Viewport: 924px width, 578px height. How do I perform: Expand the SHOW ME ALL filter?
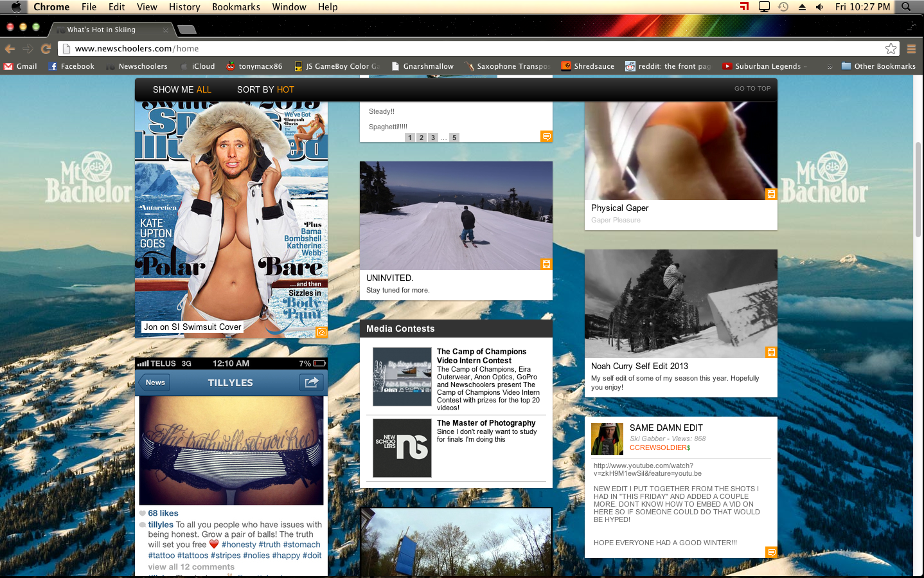[x=182, y=89]
